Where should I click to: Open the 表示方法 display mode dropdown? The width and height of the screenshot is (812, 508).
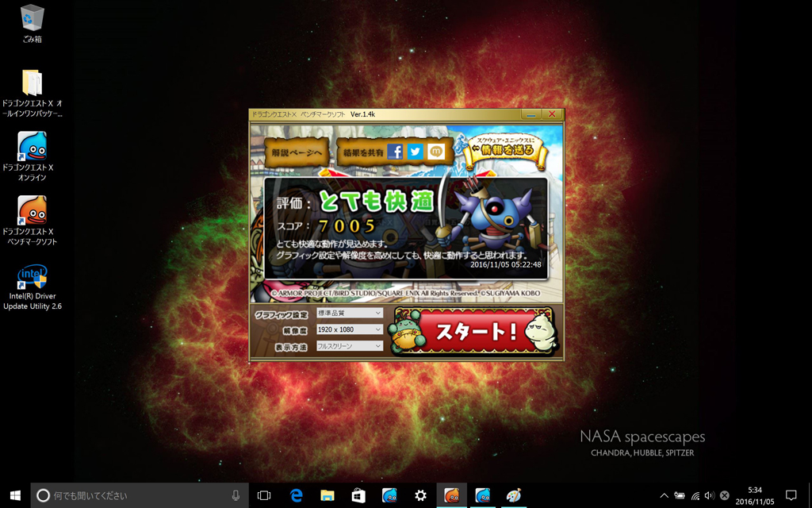pyautogui.click(x=350, y=346)
